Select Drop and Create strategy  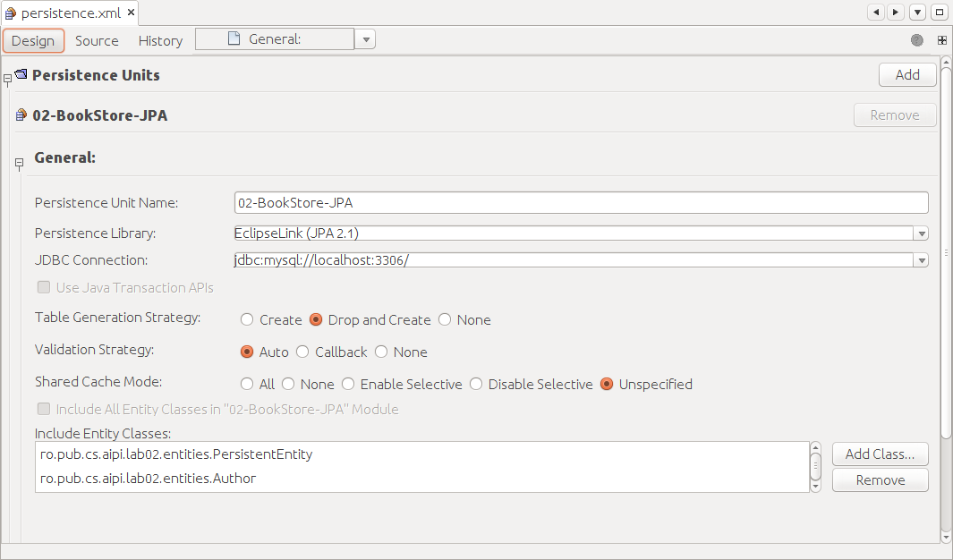tap(316, 319)
